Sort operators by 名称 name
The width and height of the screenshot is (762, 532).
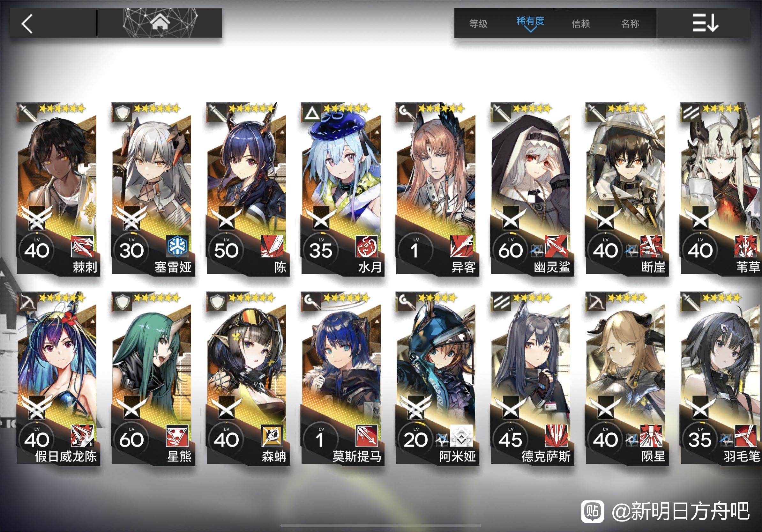tap(630, 24)
